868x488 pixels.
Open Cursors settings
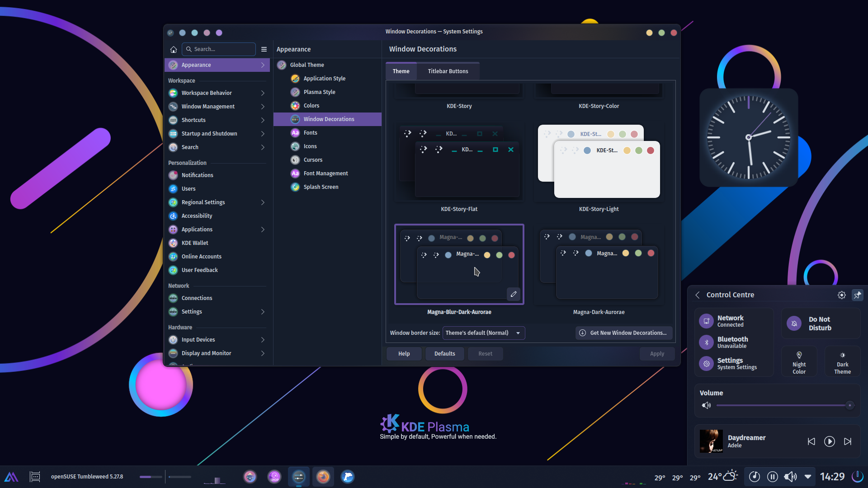tap(328, 160)
